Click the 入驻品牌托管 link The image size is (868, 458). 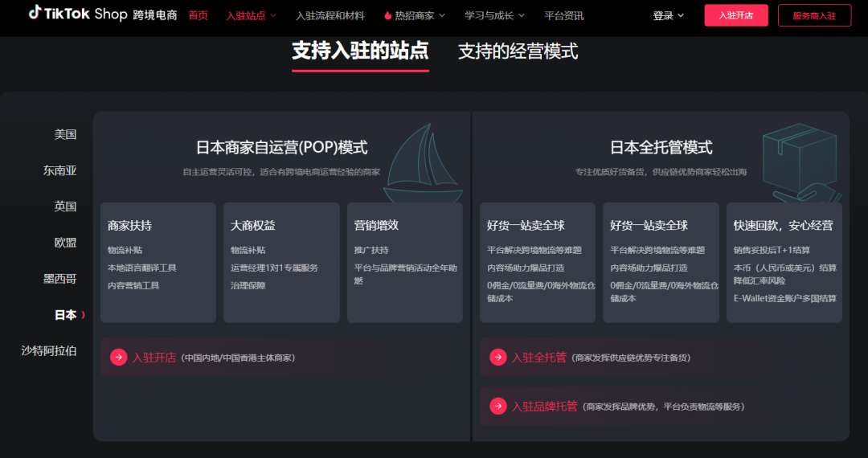pyautogui.click(x=544, y=406)
